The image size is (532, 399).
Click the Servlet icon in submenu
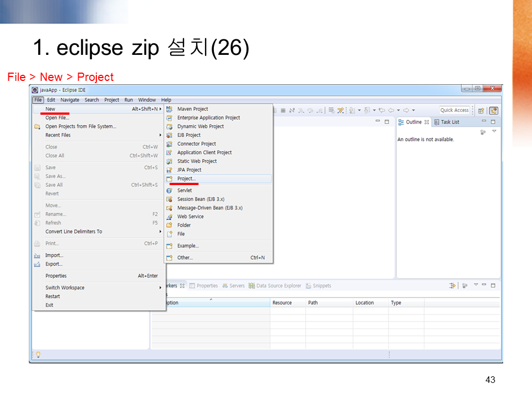coord(170,191)
